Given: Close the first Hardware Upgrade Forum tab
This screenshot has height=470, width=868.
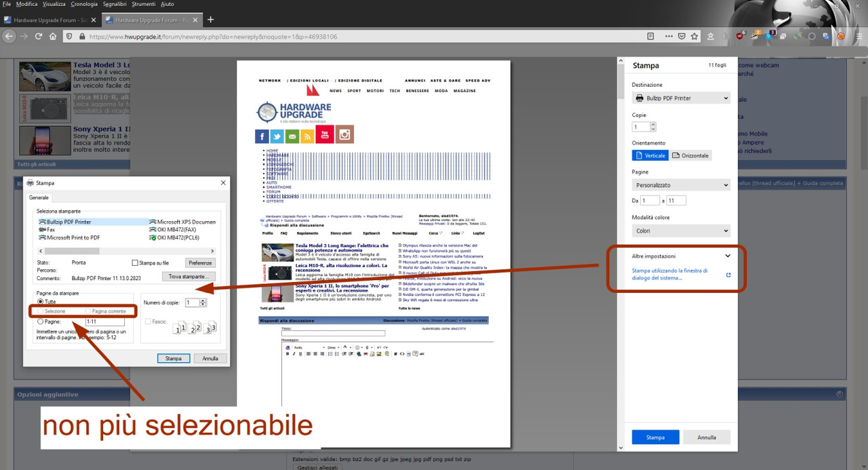Looking at the screenshot, I should 94,20.
